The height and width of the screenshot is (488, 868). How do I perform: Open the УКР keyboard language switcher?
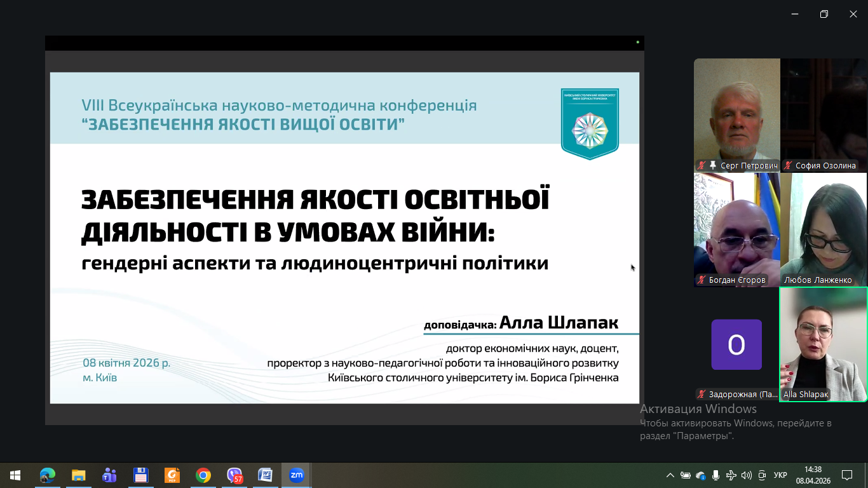[780, 475]
